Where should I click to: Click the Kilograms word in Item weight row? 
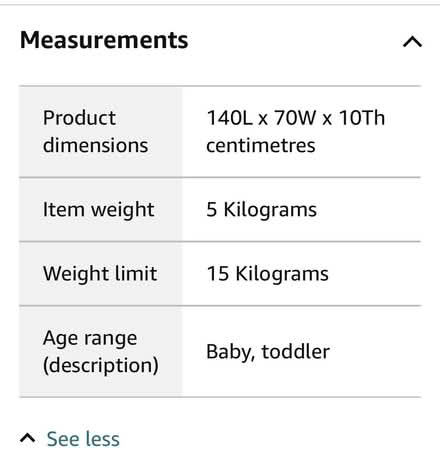[x=270, y=210]
